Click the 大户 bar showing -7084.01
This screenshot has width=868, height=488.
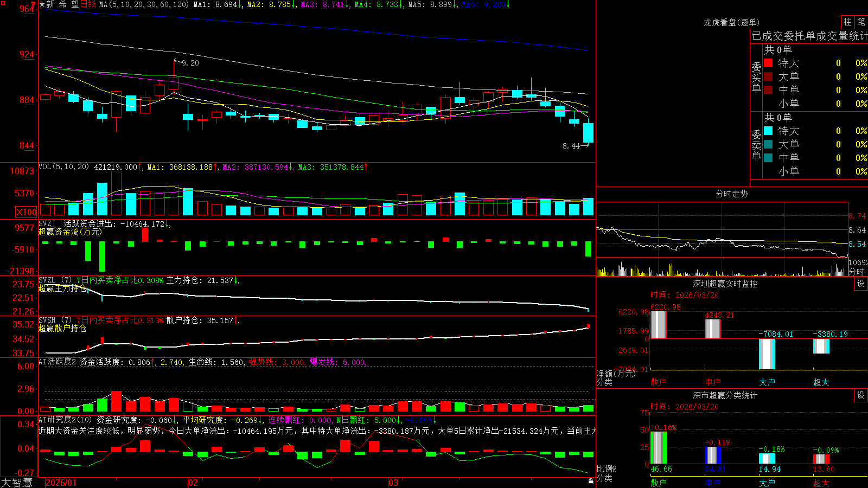(x=767, y=354)
